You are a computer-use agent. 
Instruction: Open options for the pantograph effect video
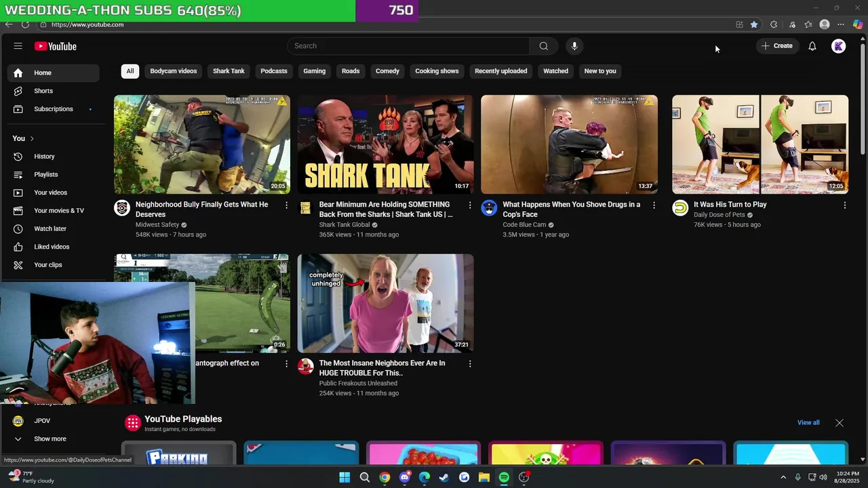[x=286, y=364]
